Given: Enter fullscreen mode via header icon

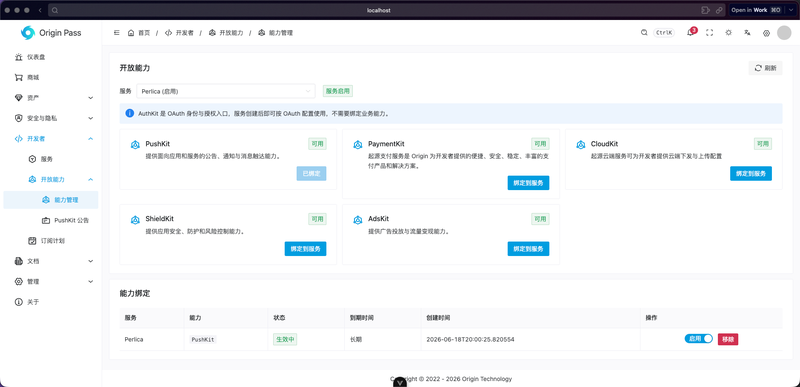Looking at the screenshot, I should (x=709, y=33).
